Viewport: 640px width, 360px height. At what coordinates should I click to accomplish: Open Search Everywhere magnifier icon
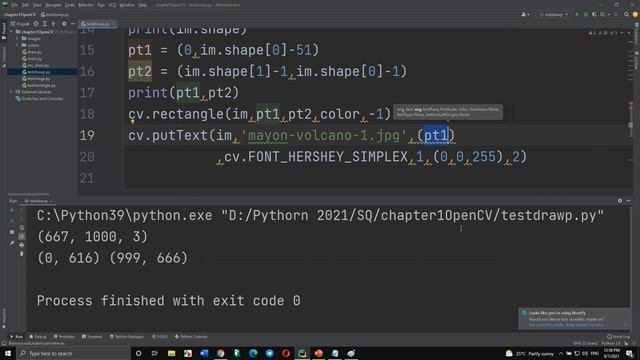(626, 14)
